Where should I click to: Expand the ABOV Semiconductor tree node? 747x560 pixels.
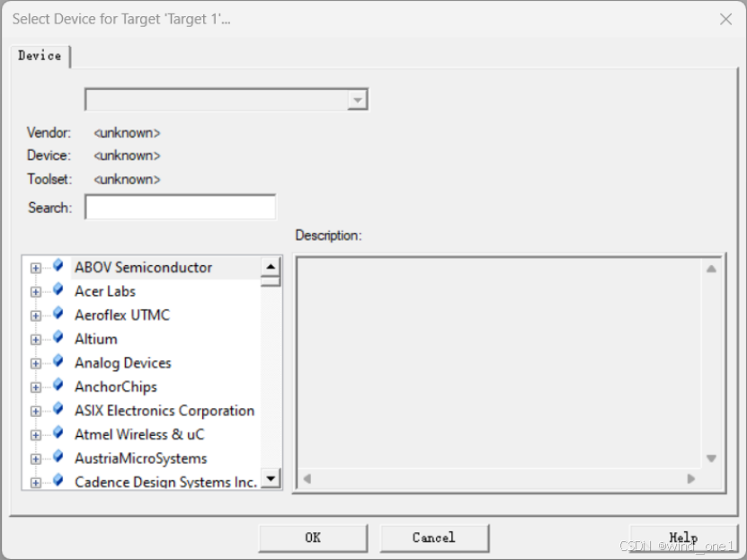tap(35, 268)
